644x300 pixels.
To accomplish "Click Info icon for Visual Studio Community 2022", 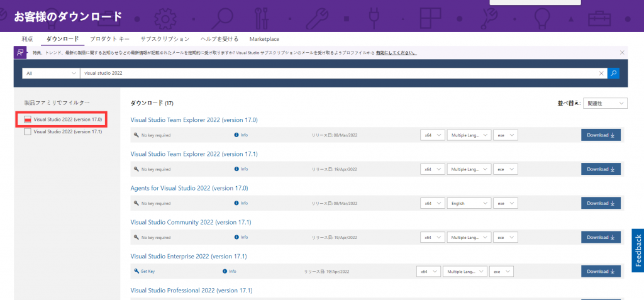I will tap(236, 237).
